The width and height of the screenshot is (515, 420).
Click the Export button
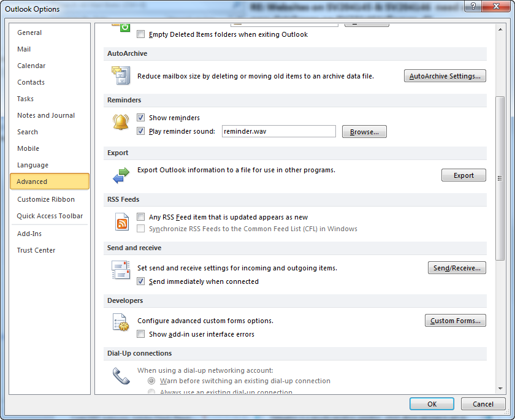point(464,175)
